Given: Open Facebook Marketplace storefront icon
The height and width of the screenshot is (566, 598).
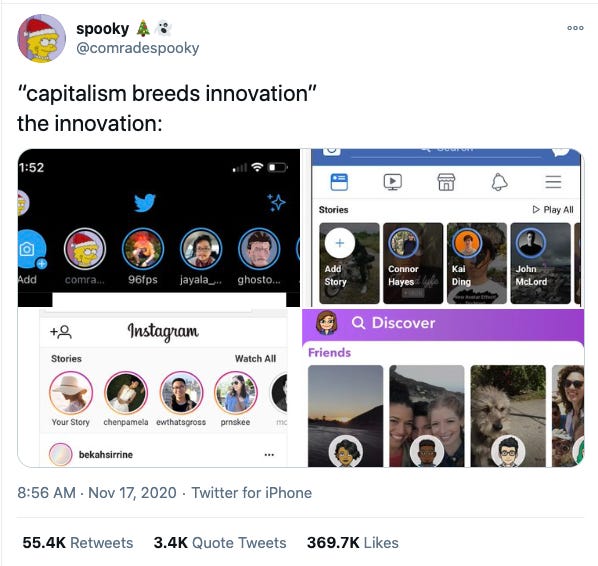Looking at the screenshot, I should pyautogui.click(x=446, y=182).
